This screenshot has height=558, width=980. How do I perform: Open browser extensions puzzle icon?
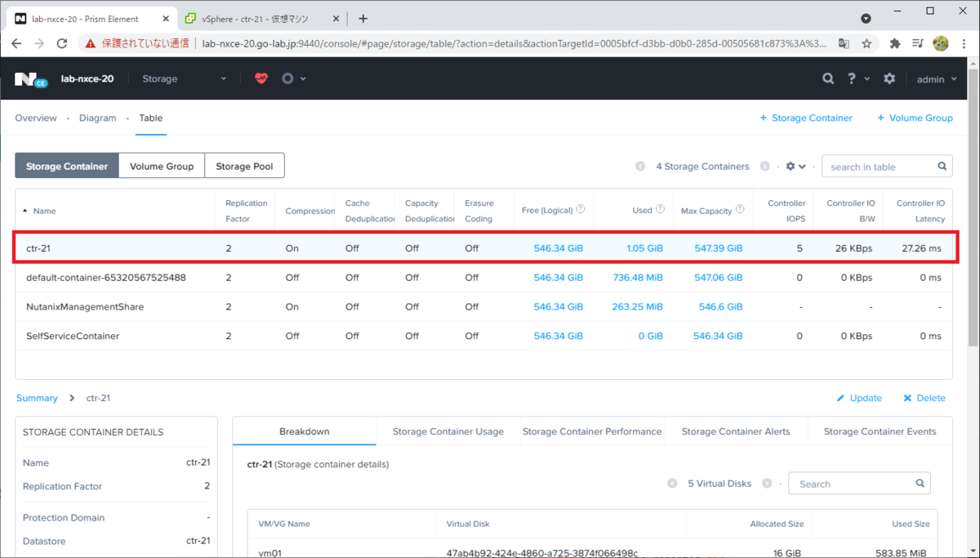895,44
